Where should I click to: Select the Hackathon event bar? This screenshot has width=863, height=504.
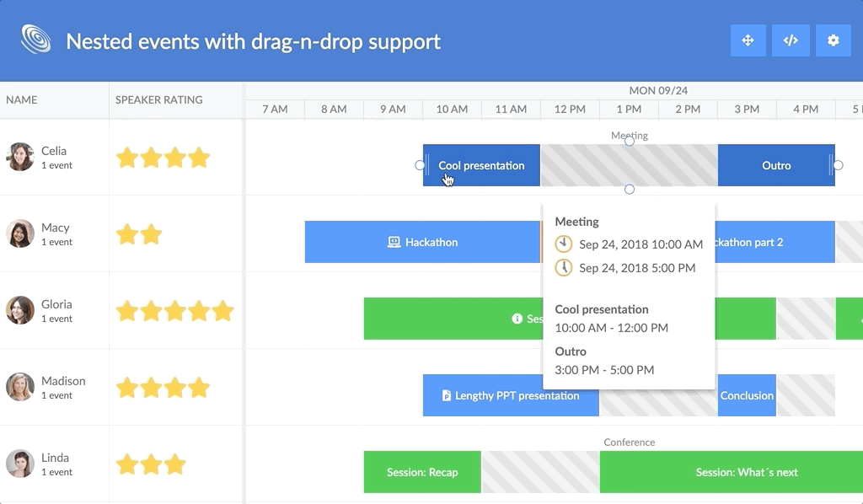423,242
